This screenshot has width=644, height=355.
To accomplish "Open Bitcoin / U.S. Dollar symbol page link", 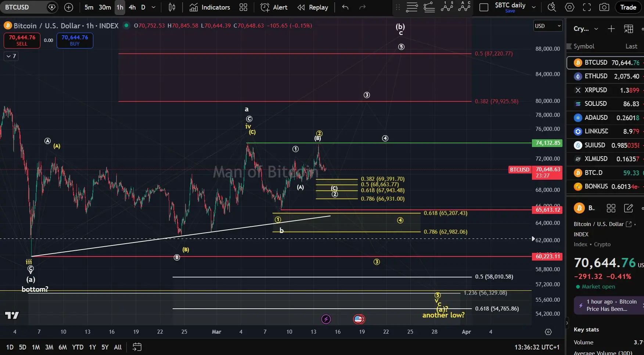I will tap(602, 224).
